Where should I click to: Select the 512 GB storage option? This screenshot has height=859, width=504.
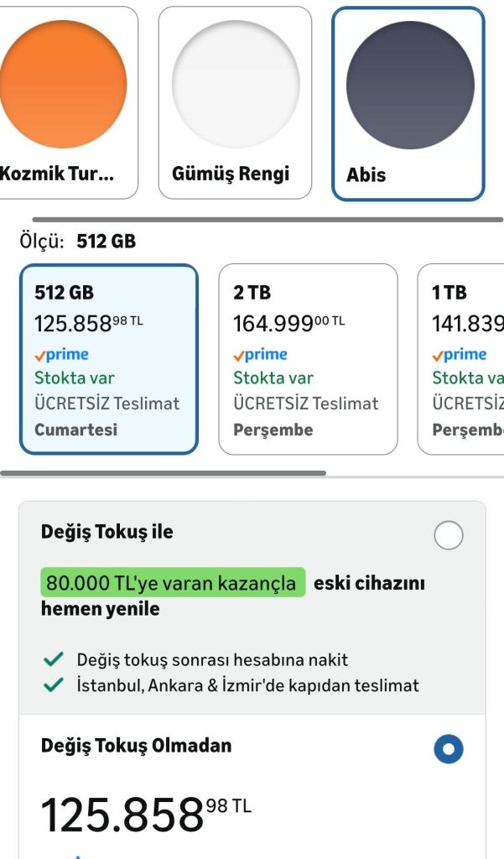click(x=109, y=359)
